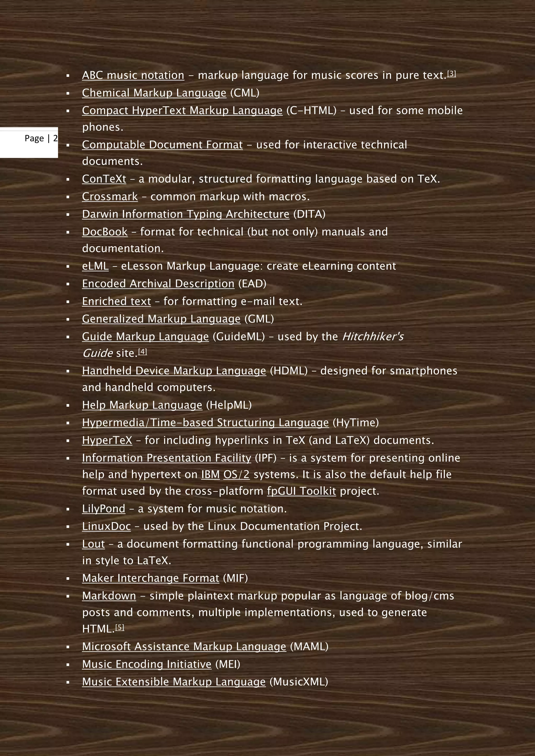The image size is (535, 756).
Task: Open the Crossmark link
Action: (x=110, y=197)
